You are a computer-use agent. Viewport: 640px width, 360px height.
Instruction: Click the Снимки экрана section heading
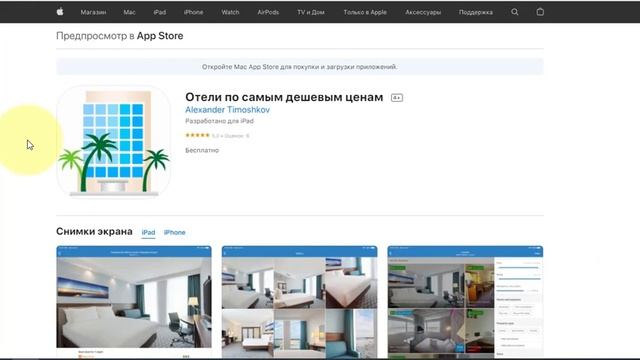[x=94, y=231]
